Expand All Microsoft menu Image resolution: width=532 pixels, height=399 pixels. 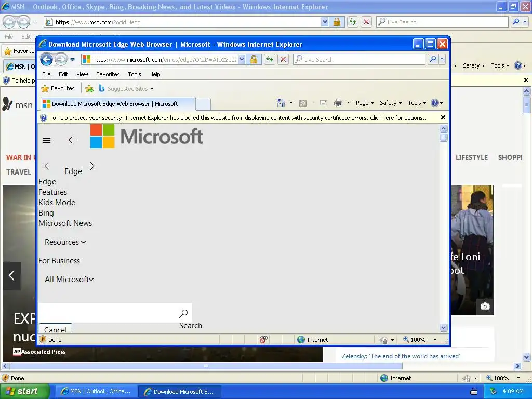pos(69,279)
